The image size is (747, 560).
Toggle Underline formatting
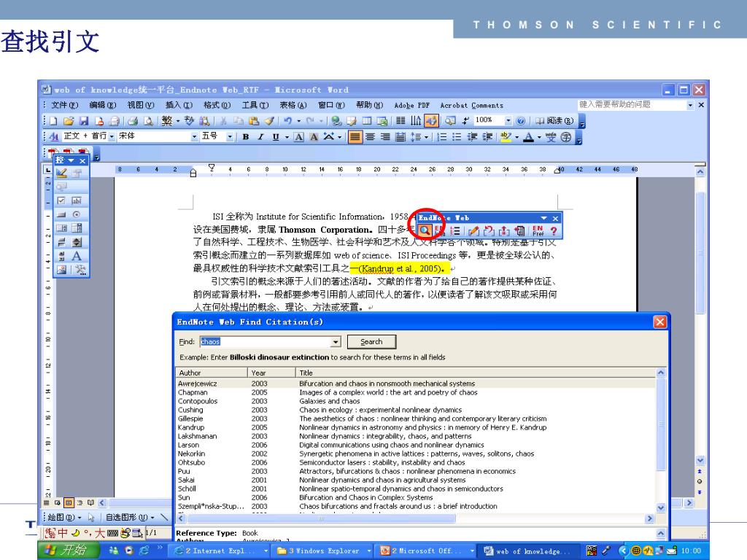pos(276,137)
